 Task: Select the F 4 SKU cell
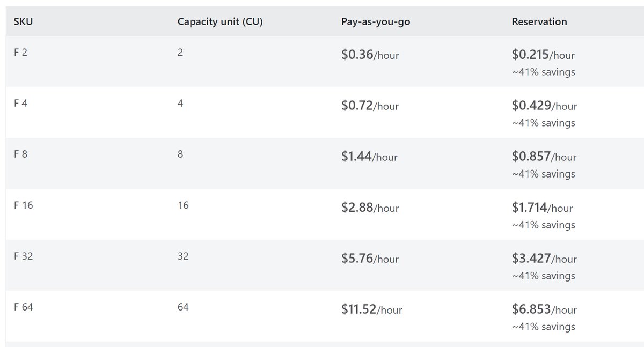20,104
